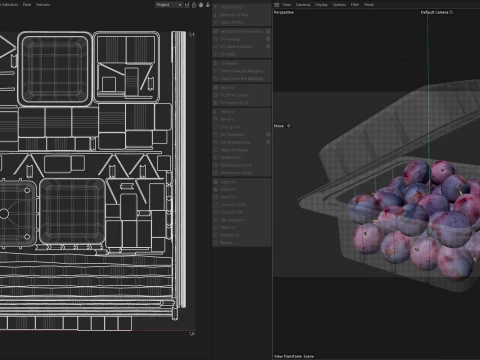This screenshot has height=360, width=480.
Task: Open Set UVW from Projection gear settings
Action: (268, 31)
